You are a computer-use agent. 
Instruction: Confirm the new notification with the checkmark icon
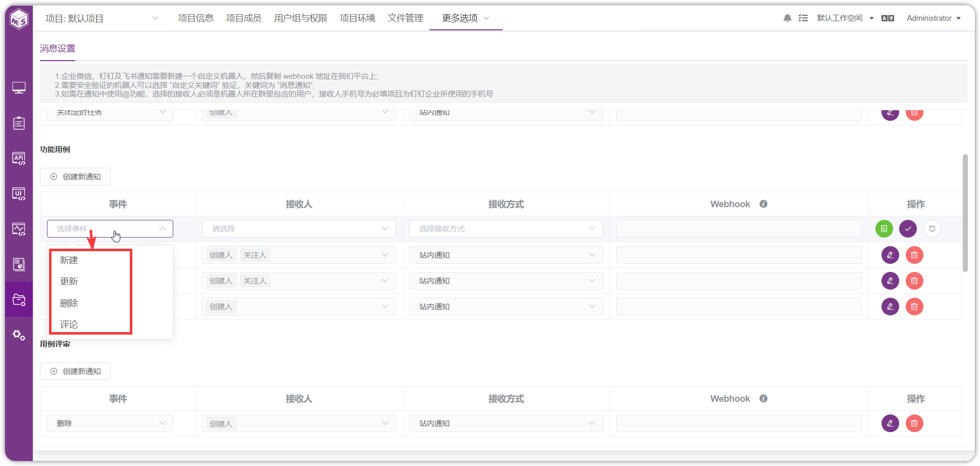[908, 229]
